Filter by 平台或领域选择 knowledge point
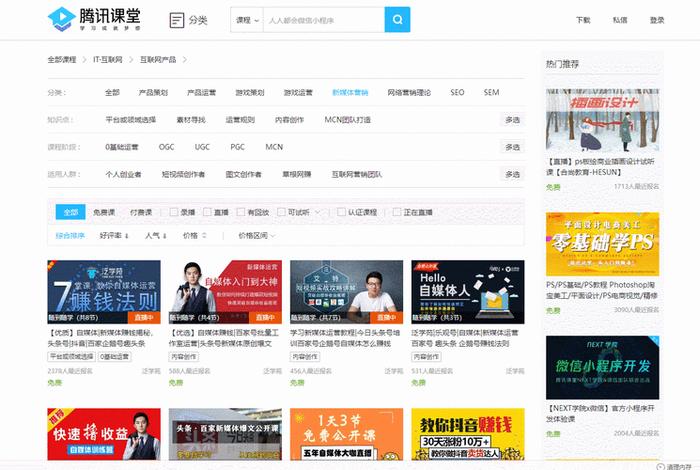 click(130, 120)
